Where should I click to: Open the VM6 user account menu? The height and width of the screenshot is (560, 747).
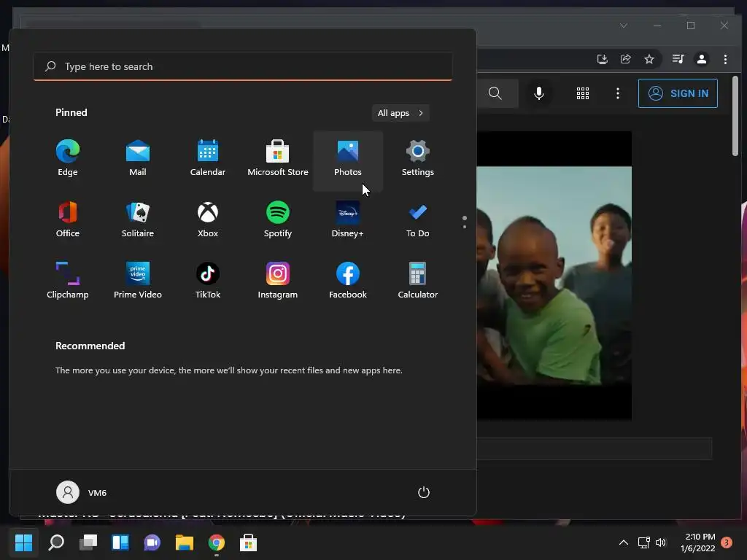(82, 492)
